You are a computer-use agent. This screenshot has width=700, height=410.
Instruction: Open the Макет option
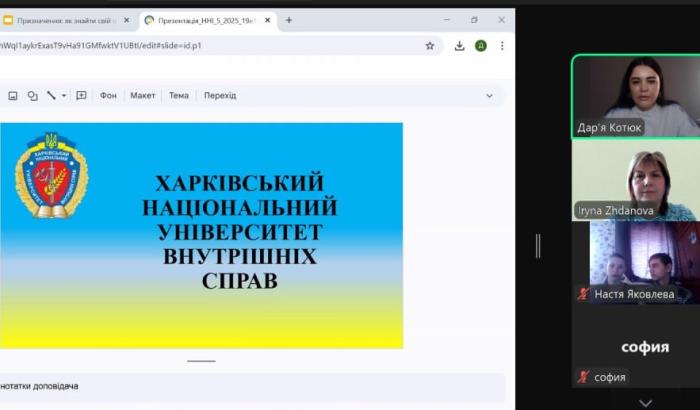(143, 96)
